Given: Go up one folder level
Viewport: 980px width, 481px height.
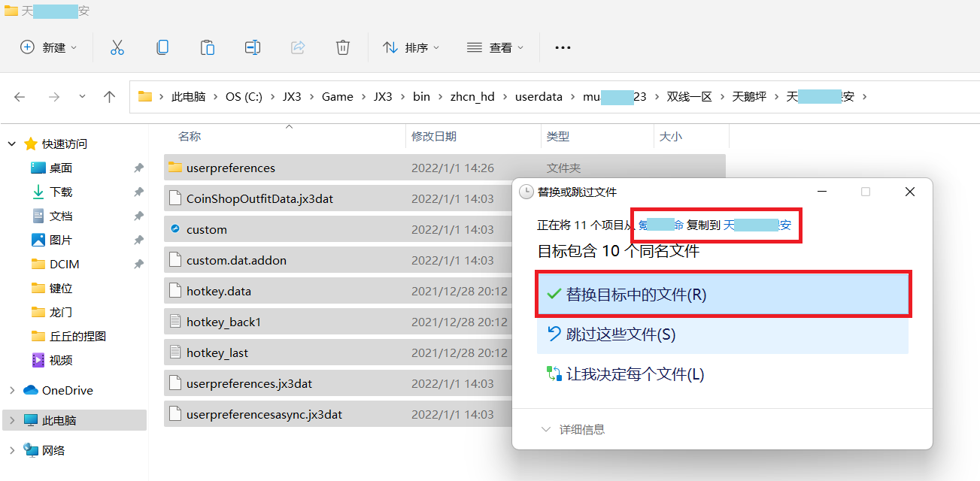Looking at the screenshot, I should [x=110, y=97].
